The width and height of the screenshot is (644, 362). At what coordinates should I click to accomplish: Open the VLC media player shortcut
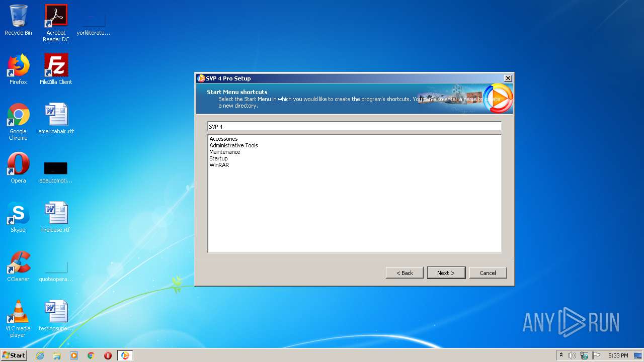[x=18, y=319]
